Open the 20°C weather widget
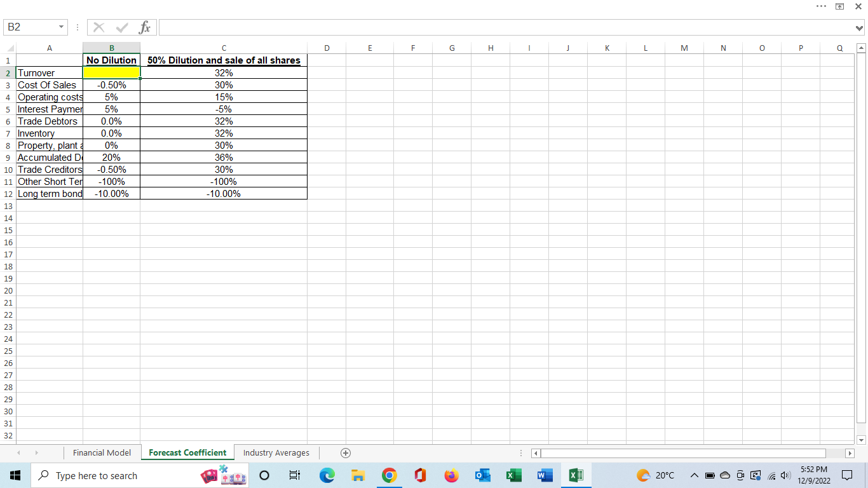Viewport: 868px width, 488px height. (654, 475)
